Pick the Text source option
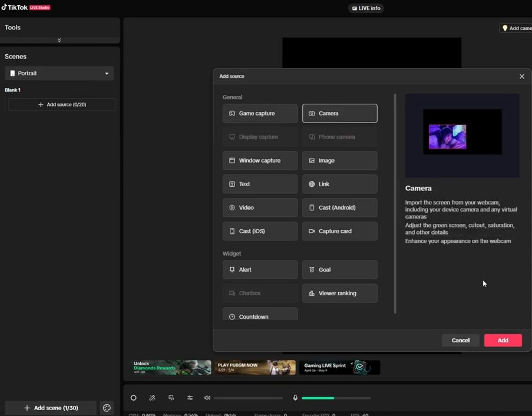This screenshot has width=532, height=416. tap(260, 184)
